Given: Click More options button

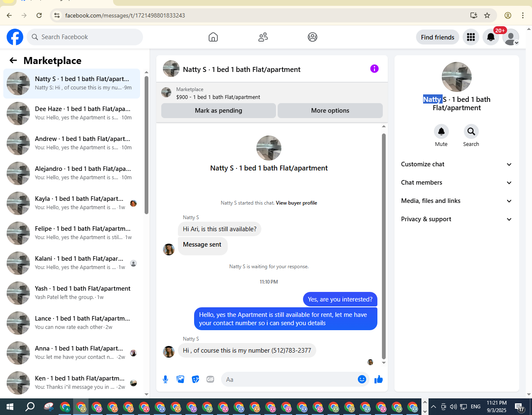Looking at the screenshot, I should point(330,111).
